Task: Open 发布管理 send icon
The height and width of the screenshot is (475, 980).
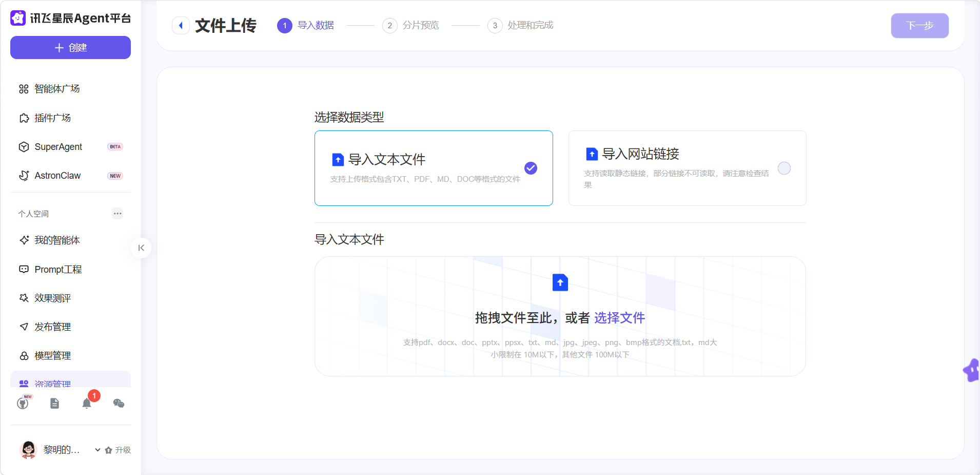Action: coord(24,327)
